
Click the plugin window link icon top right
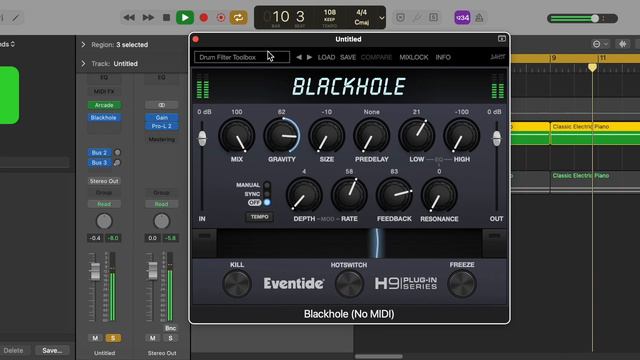(x=502, y=39)
